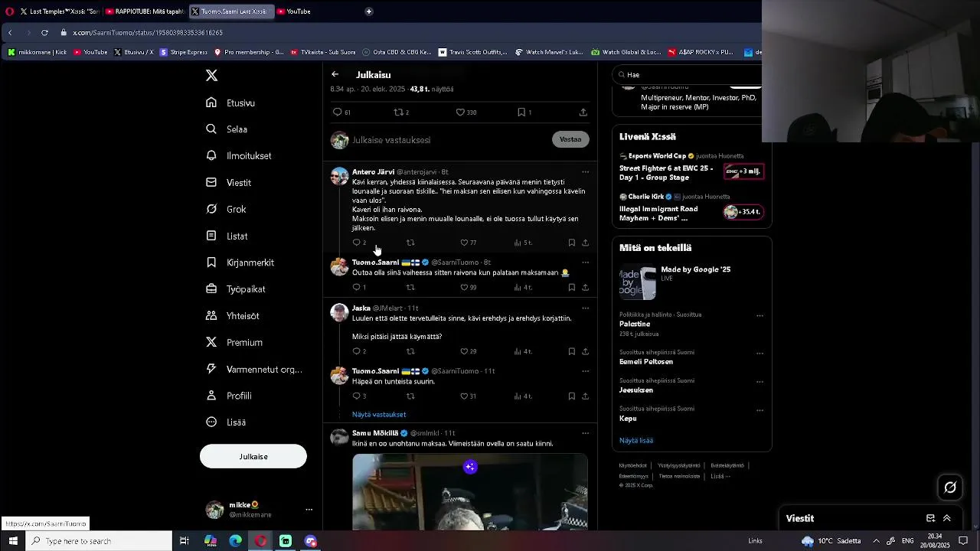This screenshot has width=980, height=551.
Task: Click the Kepu trending topic
Action: 628,419
